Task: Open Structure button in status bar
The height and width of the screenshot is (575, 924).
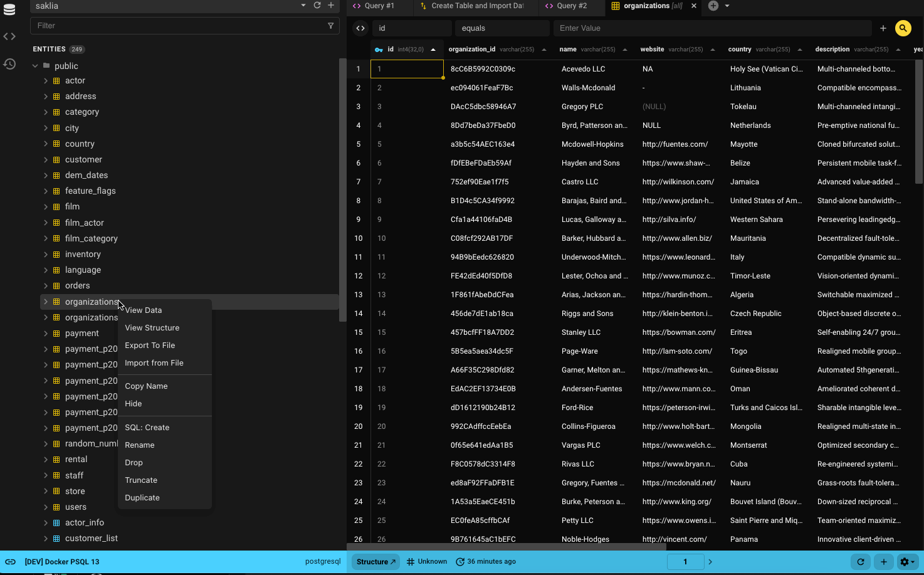Action: [x=376, y=562]
